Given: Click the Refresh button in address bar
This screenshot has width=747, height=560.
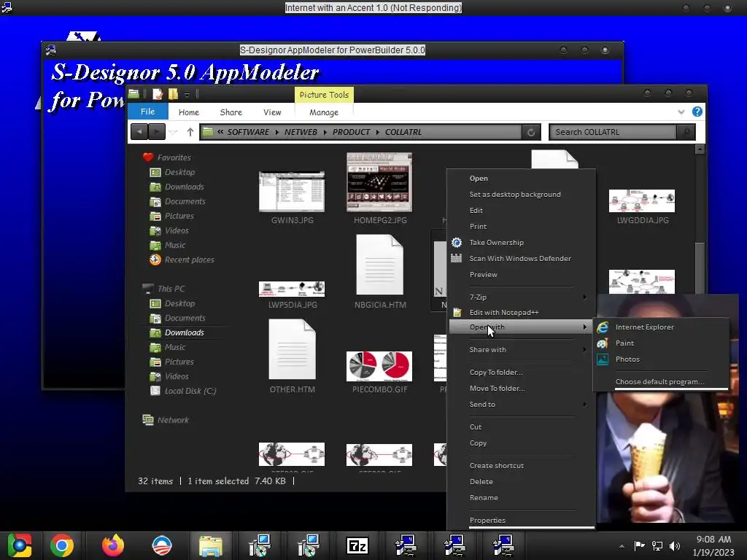Looking at the screenshot, I should tap(531, 133).
